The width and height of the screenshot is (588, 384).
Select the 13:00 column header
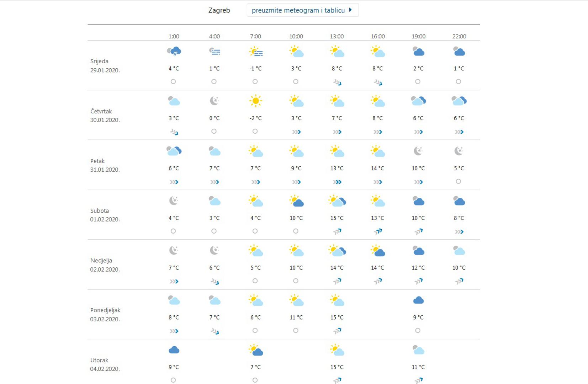337,36
